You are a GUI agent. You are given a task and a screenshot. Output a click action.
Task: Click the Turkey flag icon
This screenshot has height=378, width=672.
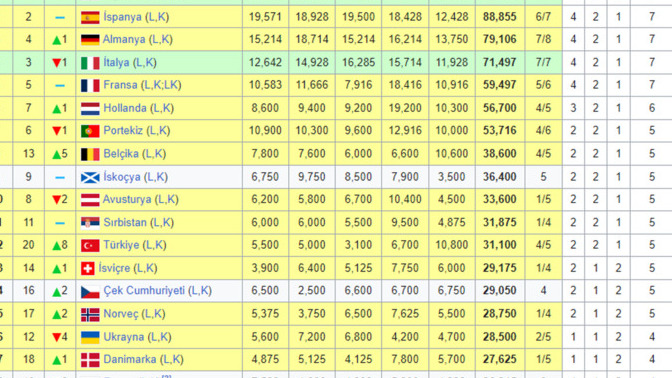coord(90,245)
